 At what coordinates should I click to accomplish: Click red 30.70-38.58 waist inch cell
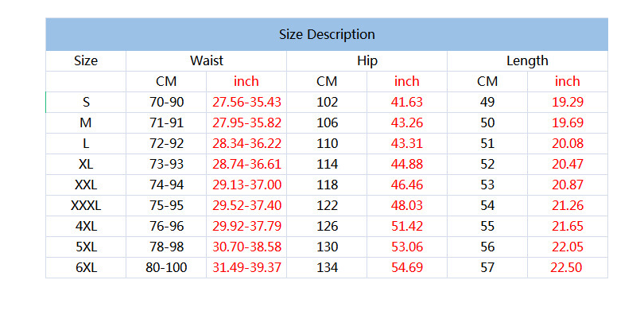click(x=246, y=247)
